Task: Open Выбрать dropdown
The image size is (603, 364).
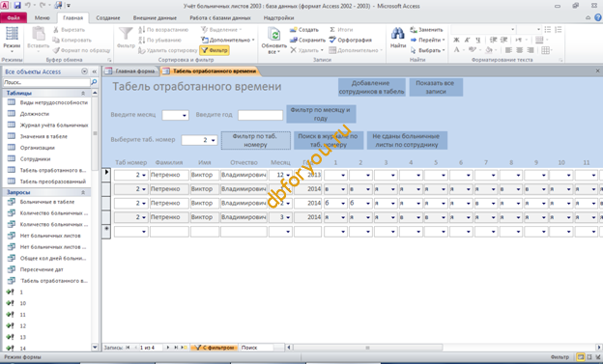Action: point(427,50)
